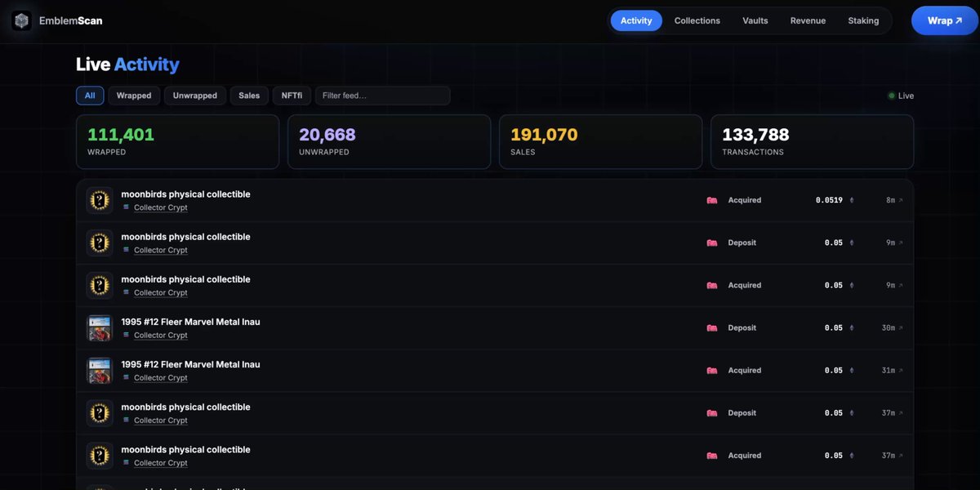The image size is (980, 490).
Task: Filter feed by Unwrapped
Action: pos(195,96)
